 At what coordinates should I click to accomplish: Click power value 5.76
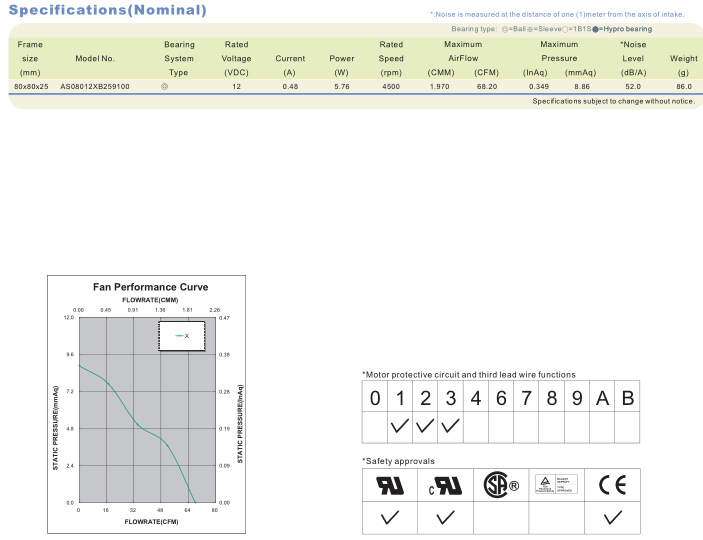[x=342, y=87]
